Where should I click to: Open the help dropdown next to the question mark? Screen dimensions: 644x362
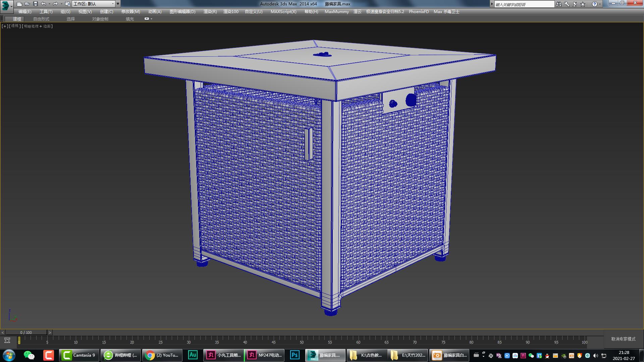tap(600, 4)
